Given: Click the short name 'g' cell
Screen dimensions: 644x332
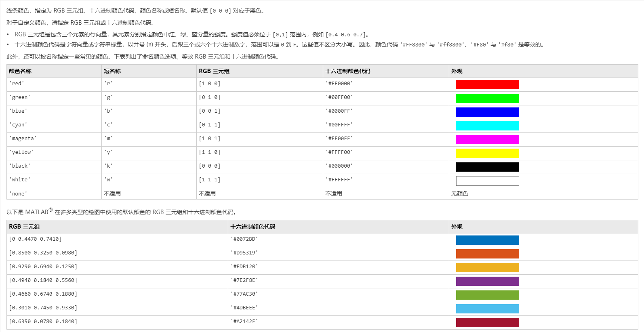Looking at the screenshot, I should (x=149, y=99).
